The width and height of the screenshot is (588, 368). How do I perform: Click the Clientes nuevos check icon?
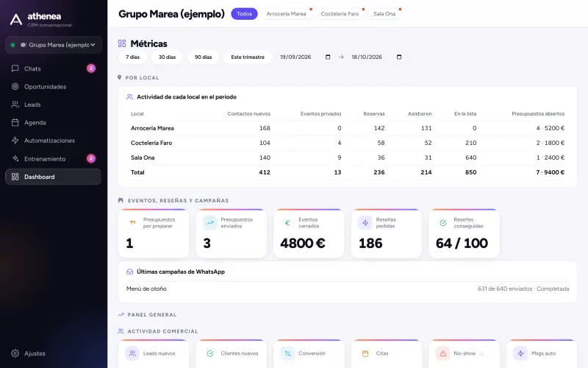pos(210,353)
